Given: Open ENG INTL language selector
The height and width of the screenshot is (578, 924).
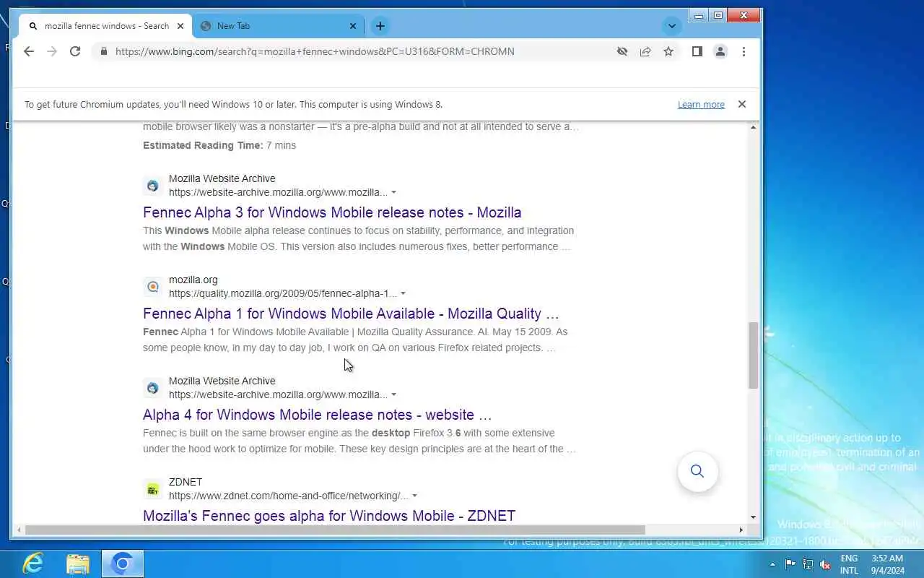Looking at the screenshot, I should coord(849,564).
